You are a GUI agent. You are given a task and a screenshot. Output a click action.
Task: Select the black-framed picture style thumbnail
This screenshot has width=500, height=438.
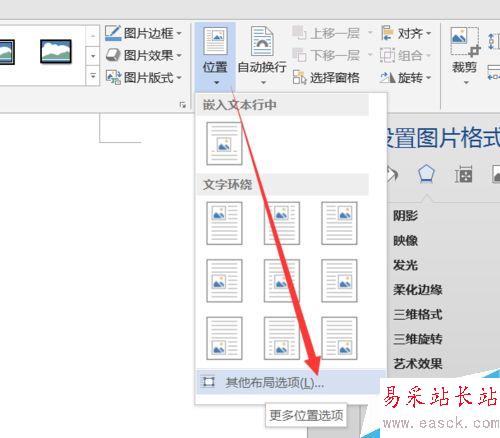point(56,51)
